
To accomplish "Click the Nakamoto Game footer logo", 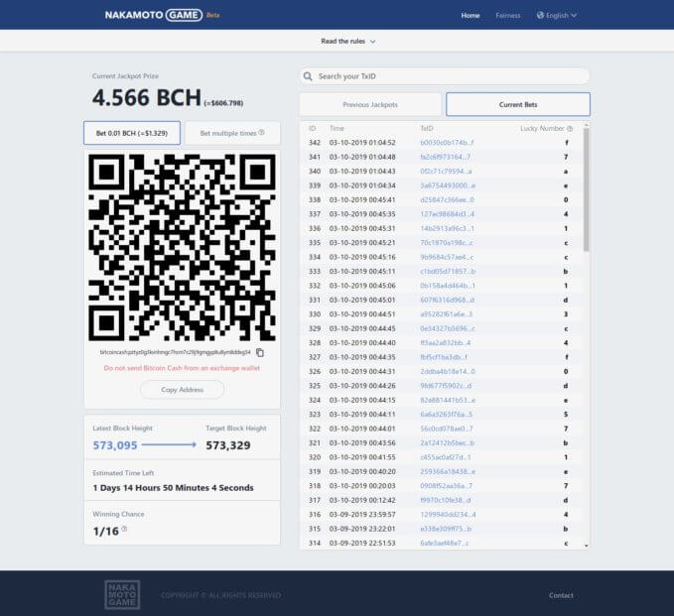I will 123,594.
